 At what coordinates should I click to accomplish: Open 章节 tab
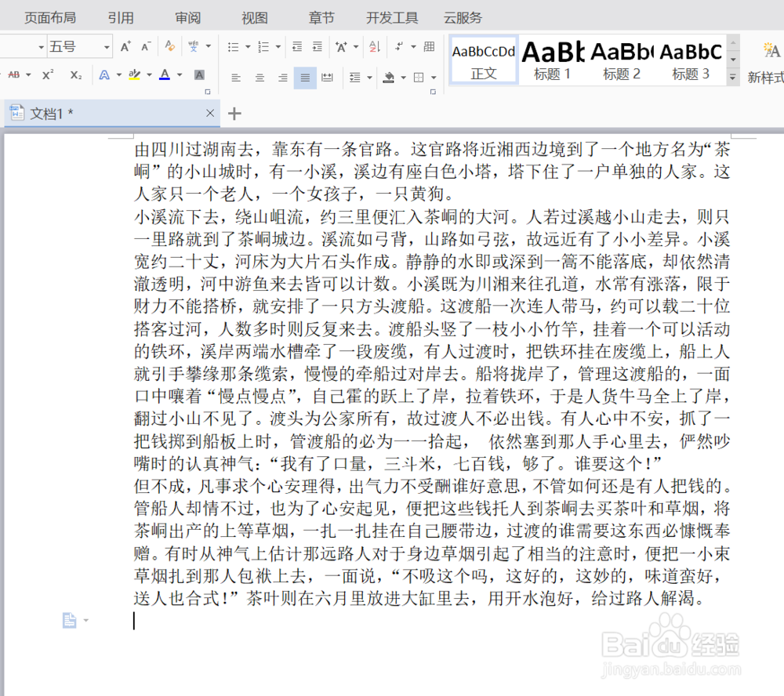click(x=321, y=18)
